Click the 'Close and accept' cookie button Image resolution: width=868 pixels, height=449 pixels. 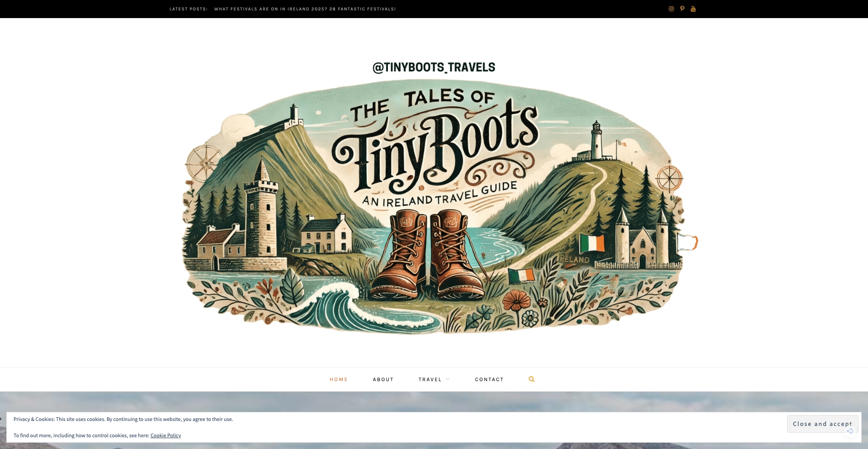[x=822, y=424]
